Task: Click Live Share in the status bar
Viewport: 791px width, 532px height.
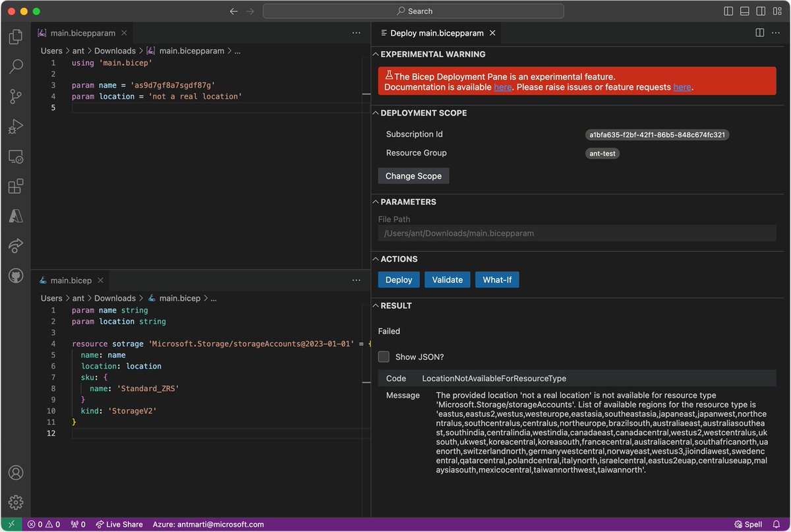Action: (x=119, y=525)
